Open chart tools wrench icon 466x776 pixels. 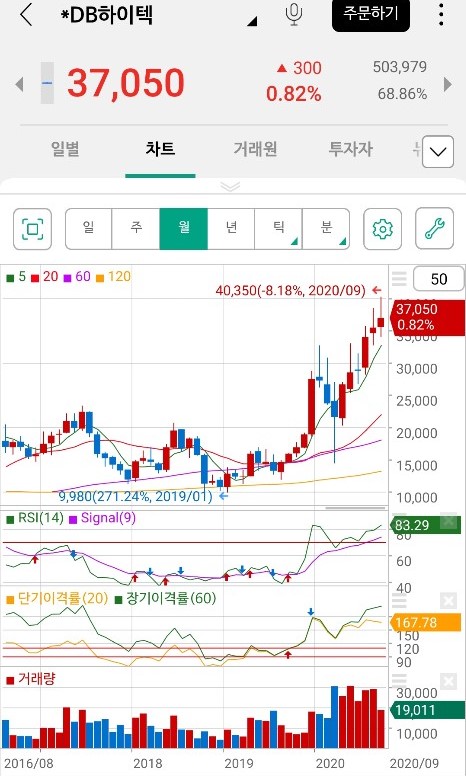click(x=434, y=229)
